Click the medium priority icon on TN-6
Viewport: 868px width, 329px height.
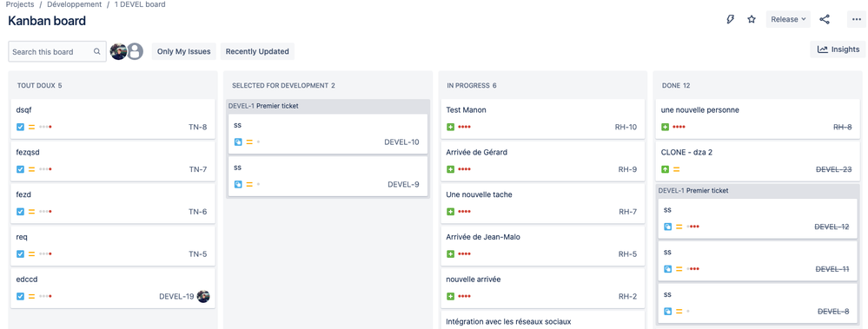click(31, 212)
